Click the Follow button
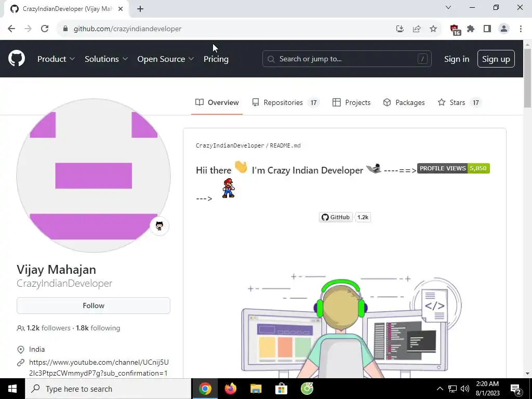The width and height of the screenshot is (532, 399). click(x=94, y=305)
